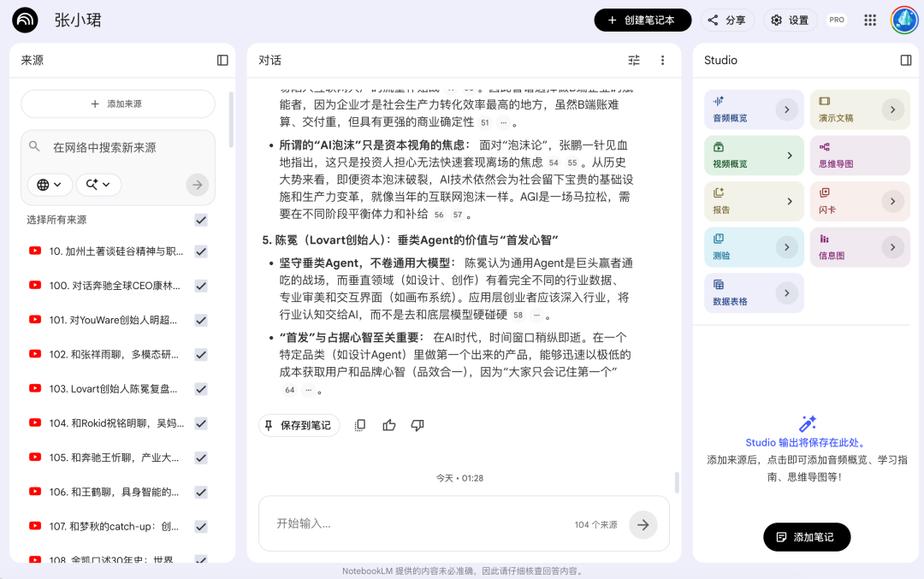Image resolution: width=924 pixels, height=579 pixels.
Task: Open source 107. 和梦秋的catch-up
Action: coord(115,527)
